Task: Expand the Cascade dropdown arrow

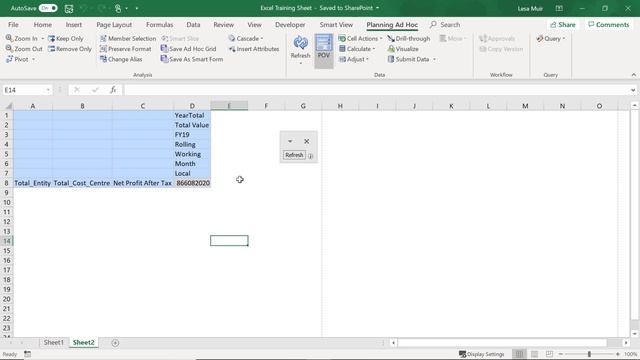Action: pyautogui.click(x=262, y=38)
